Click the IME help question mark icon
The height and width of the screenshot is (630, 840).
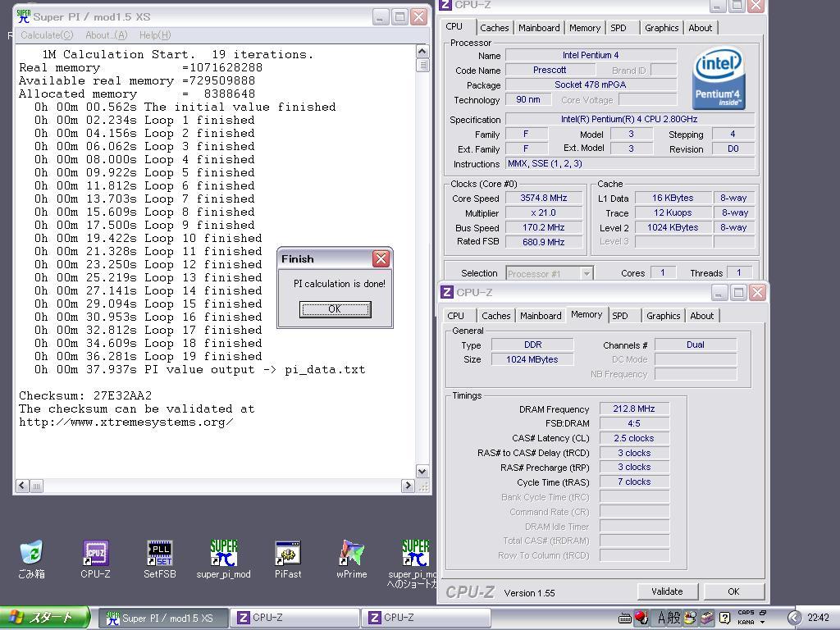[x=724, y=618]
